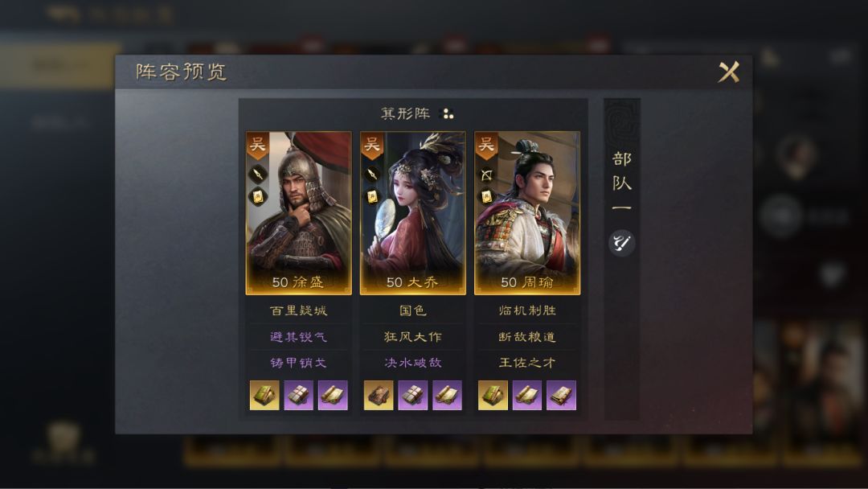Image resolution: width=868 pixels, height=489 pixels.
Task: Select 周瑜's first yellow book item
Action: pos(493,395)
